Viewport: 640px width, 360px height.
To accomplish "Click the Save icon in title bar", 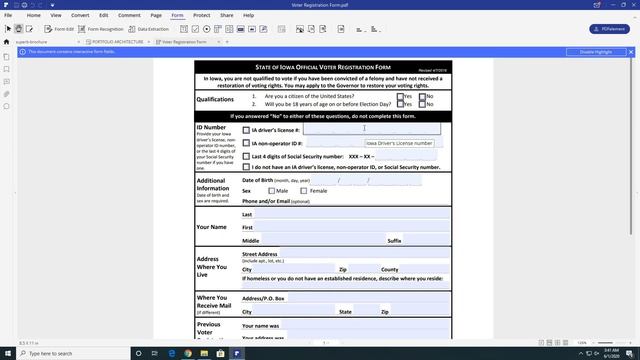I will (x=16, y=5).
